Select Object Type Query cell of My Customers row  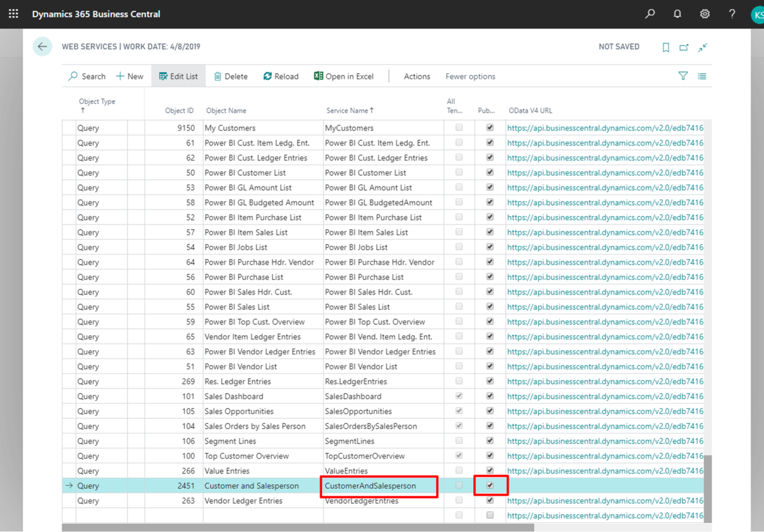coord(102,128)
